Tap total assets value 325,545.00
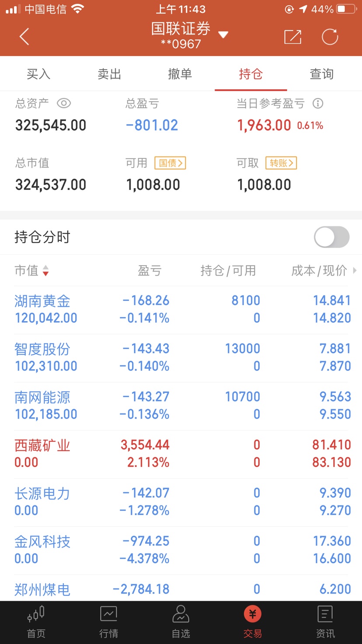The width and height of the screenshot is (362, 644). coord(51,126)
